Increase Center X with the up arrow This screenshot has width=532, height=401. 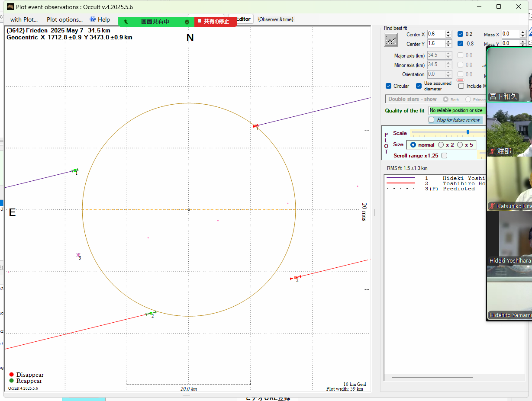click(x=448, y=32)
